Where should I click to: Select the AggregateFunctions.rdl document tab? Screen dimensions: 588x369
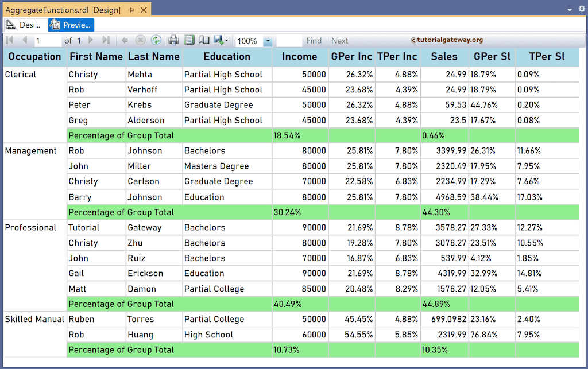coord(63,9)
